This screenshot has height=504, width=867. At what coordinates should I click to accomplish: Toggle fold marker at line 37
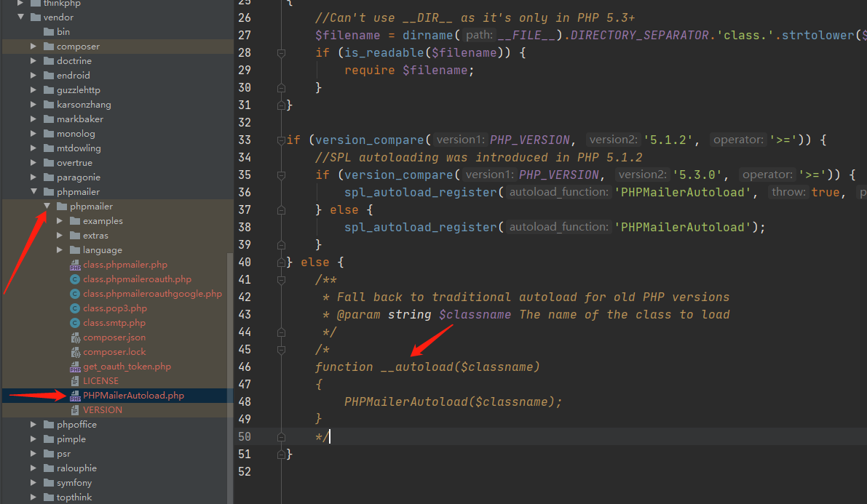(281, 210)
